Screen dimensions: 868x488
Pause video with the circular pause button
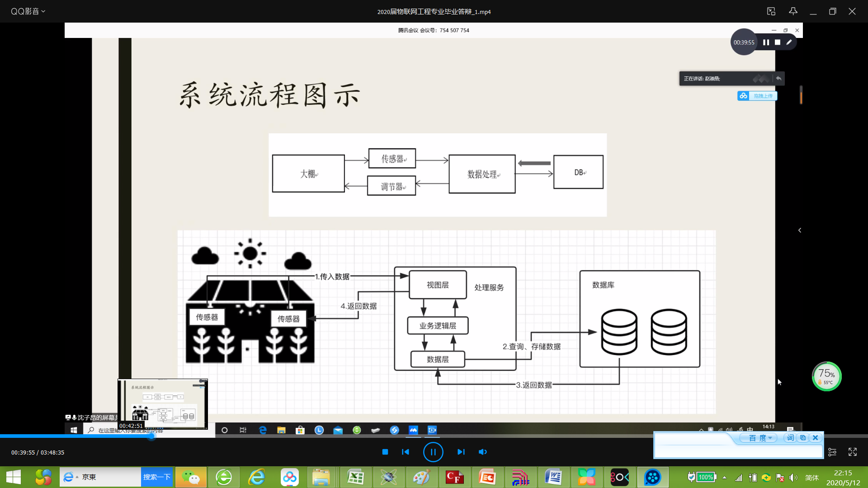coord(433,452)
